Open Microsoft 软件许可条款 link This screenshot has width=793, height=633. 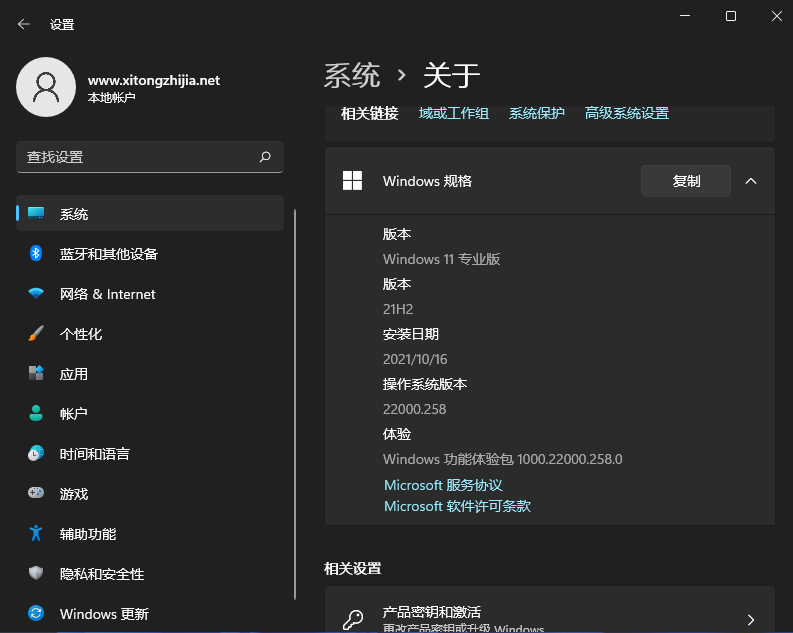coord(457,506)
